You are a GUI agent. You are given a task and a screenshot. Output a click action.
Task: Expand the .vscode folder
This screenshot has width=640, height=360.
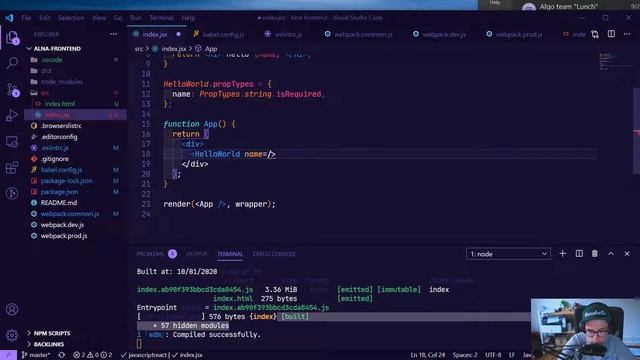(52, 60)
